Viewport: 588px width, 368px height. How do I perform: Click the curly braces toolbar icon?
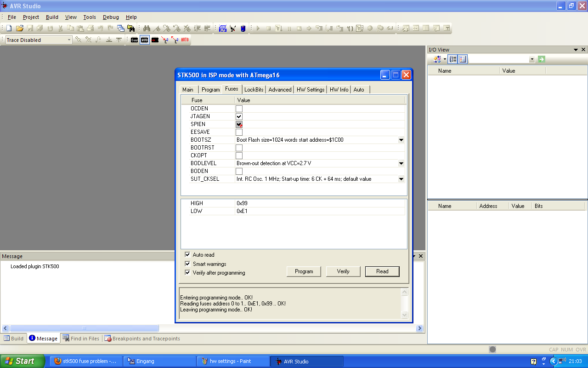pyautogui.click(x=350, y=29)
